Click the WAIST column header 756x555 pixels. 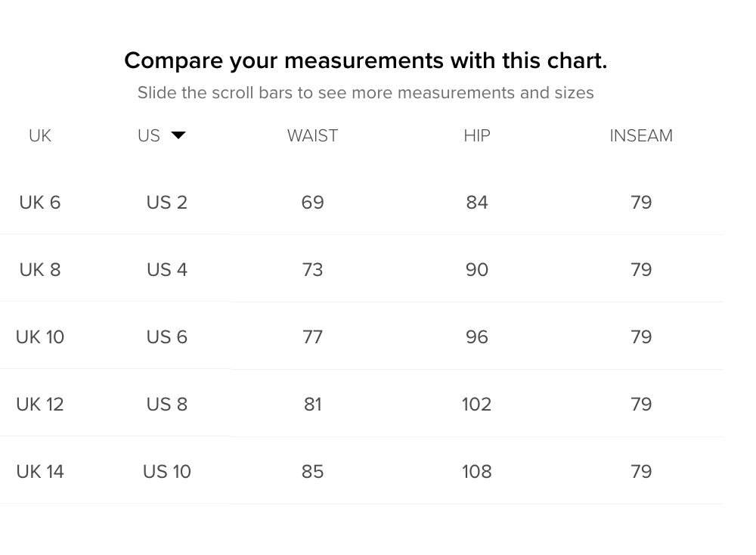(312, 136)
